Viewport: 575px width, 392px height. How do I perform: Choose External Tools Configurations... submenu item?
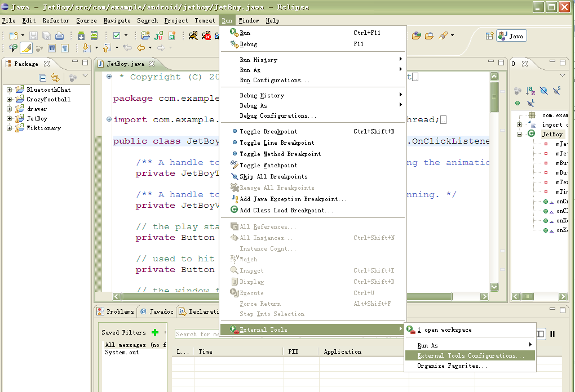tap(470, 356)
